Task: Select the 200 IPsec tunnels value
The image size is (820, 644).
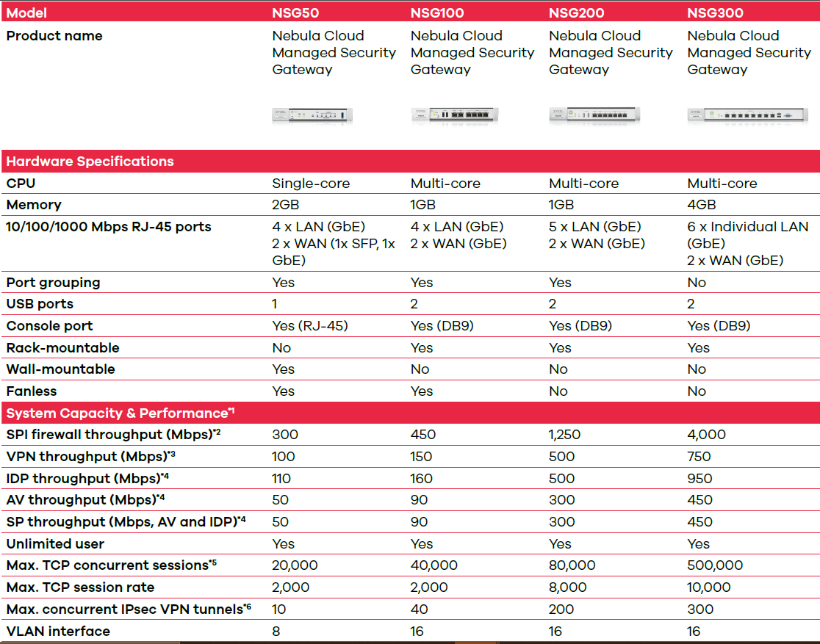Action: [561, 609]
